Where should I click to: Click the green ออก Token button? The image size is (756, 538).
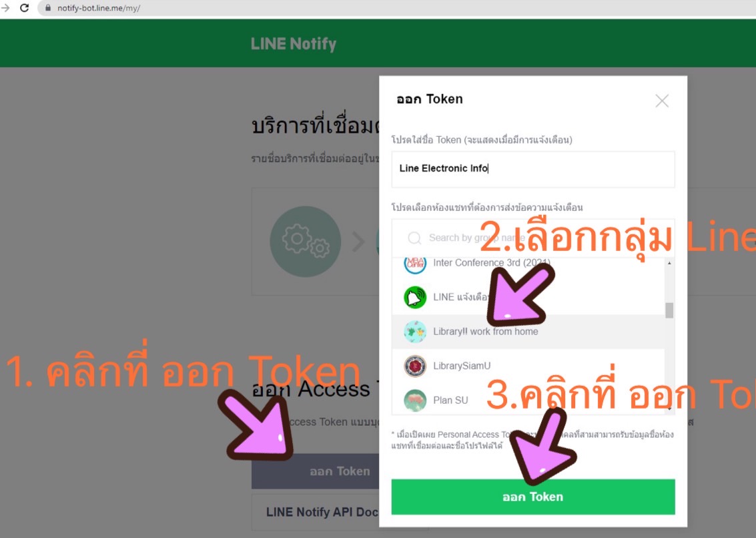tap(532, 497)
